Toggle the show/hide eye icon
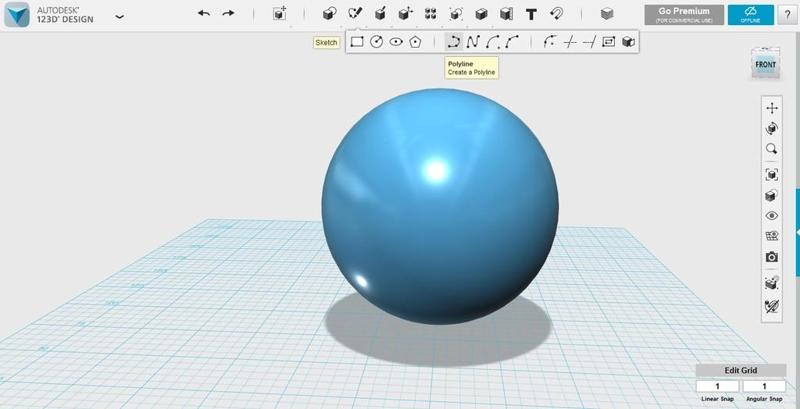This screenshot has height=409, width=800. [x=772, y=216]
